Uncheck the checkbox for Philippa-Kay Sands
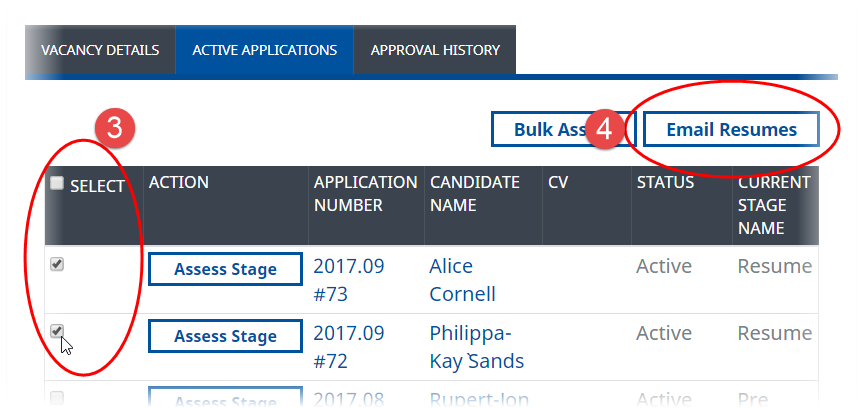Image resolution: width=861 pixels, height=408 pixels. point(57,331)
